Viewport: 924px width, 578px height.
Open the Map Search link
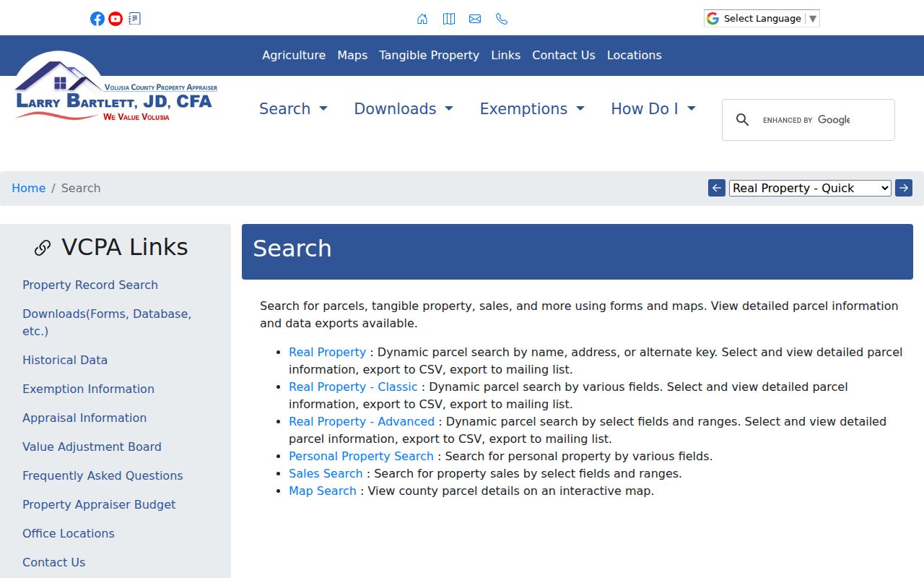tap(323, 491)
